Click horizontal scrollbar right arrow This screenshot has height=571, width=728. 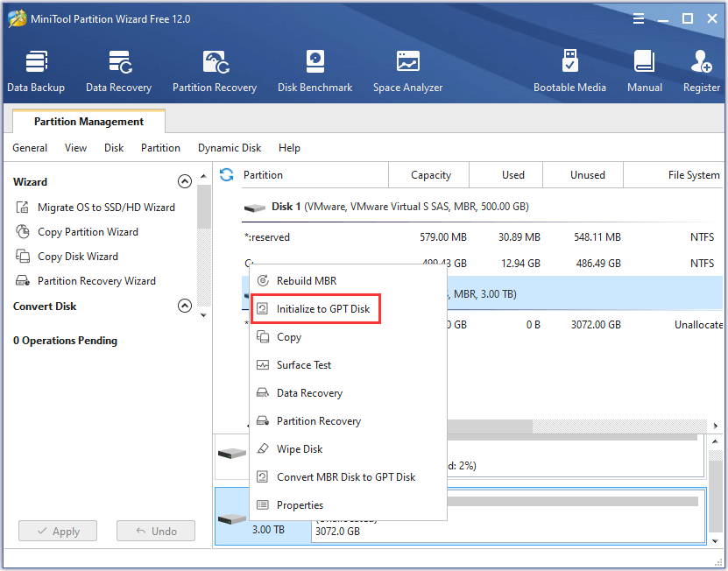[716, 426]
